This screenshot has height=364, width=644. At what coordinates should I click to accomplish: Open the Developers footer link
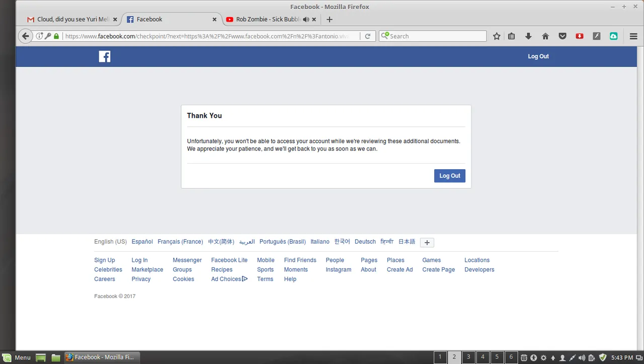click(x=479, y=270)
